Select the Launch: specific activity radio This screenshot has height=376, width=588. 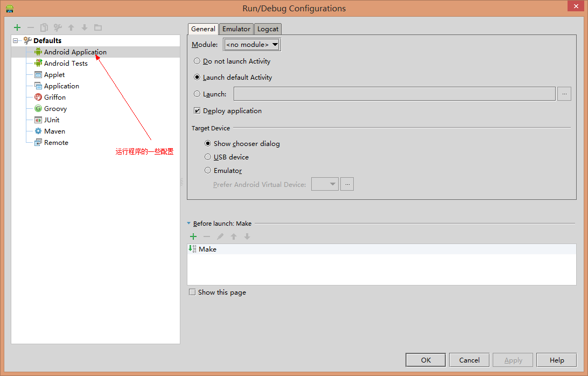pos(197,94)
